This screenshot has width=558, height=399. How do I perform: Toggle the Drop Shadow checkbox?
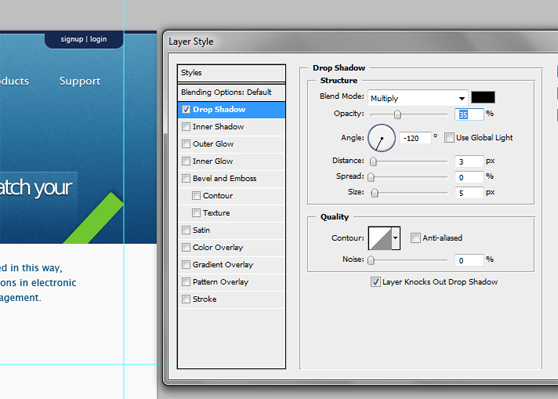186,109
